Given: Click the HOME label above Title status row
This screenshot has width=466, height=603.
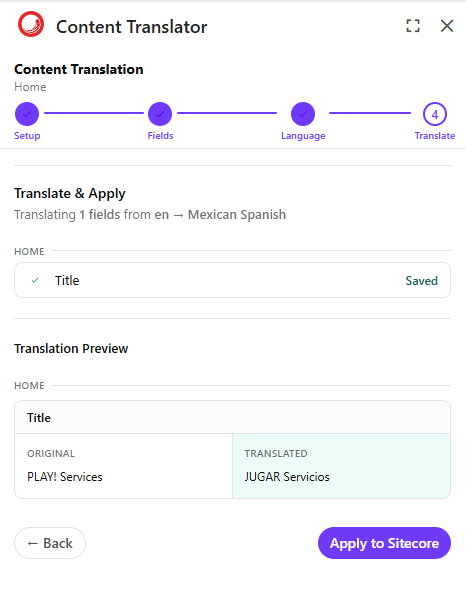Looking at the screenshot, I should click(x=29, y=252).
